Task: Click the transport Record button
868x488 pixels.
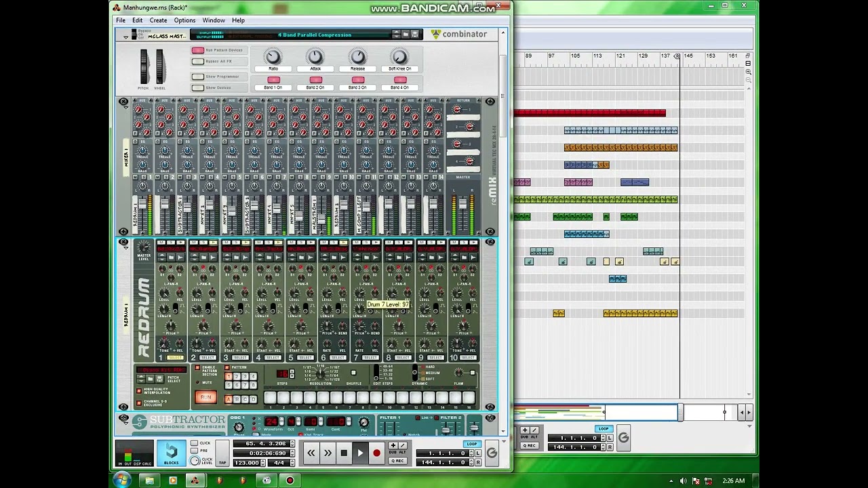Action: click(x=376, y=453)
